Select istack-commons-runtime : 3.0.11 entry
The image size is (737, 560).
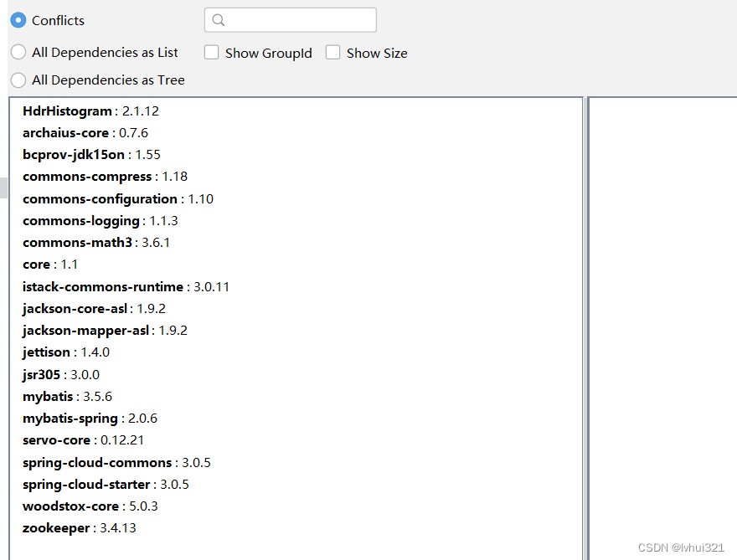[x=126, y=286]
